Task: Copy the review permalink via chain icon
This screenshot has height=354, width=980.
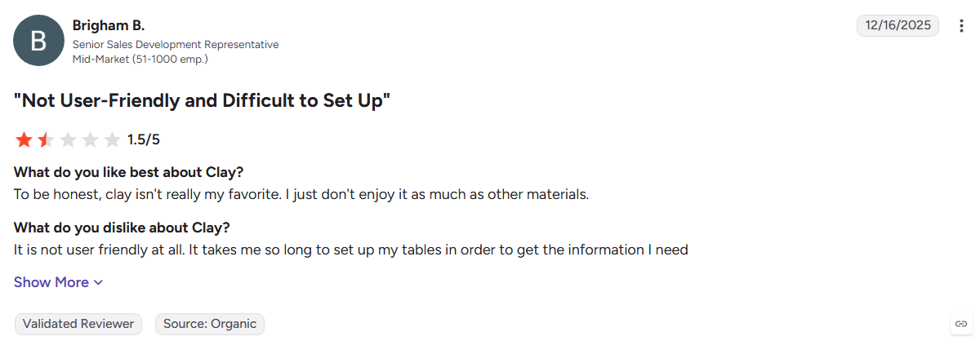Action: point(960,324)
